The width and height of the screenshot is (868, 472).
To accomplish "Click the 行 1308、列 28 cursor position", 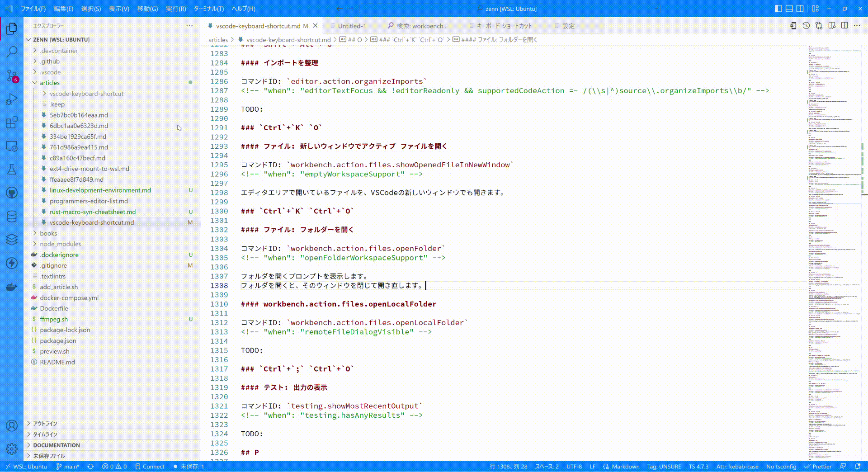I will pyautogui.click(x=509, y=467).
